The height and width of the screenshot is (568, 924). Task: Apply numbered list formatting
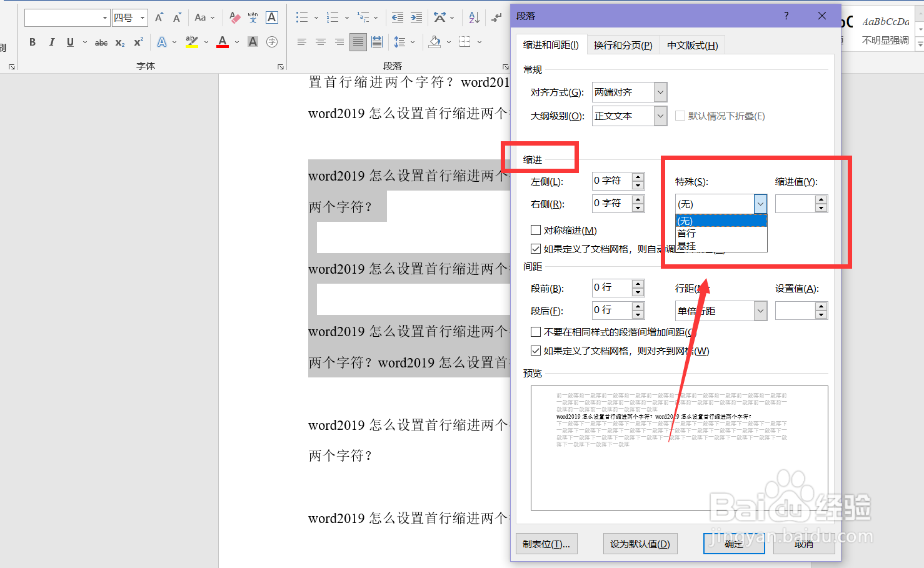coord(333,17)
